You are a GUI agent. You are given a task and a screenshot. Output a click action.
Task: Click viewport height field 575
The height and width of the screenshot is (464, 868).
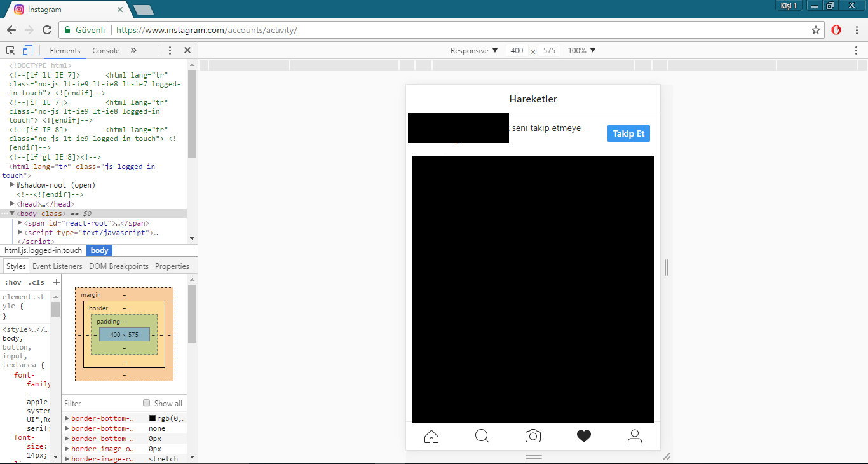(x=549, y=51)
